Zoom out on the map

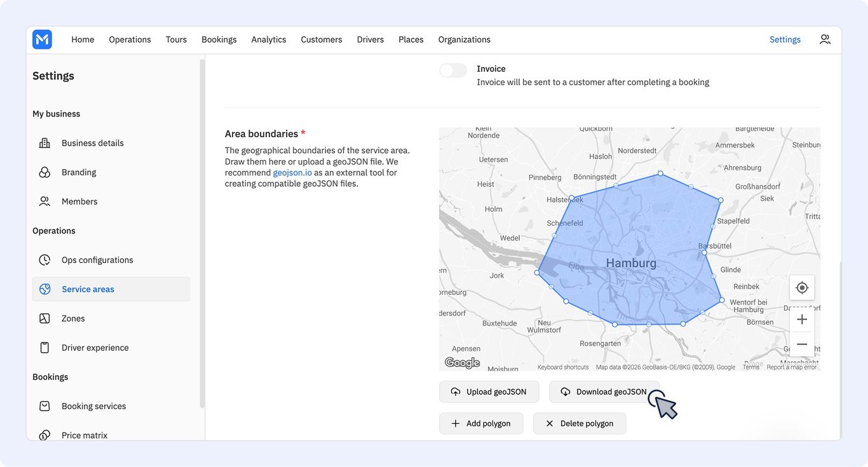click(x=802, y=344)
